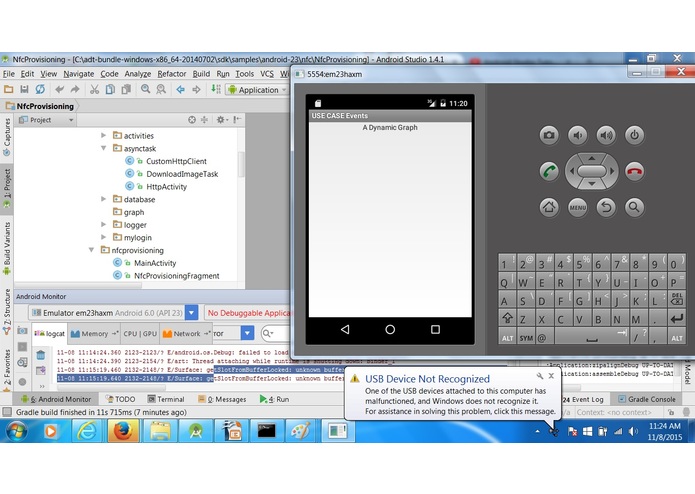Image resolution: width=695 pixels, height=494 pixels.
Task: Open the log level dropdown
Action: coord(247,333)
